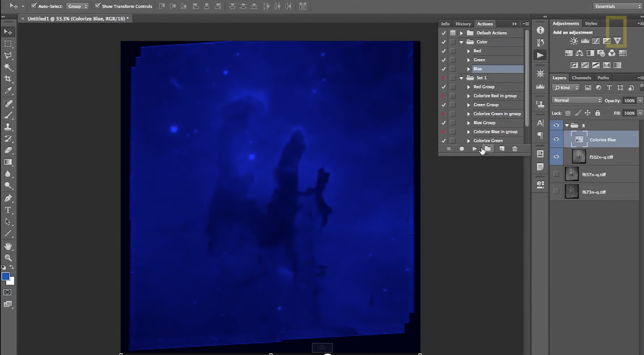The width and height of the screenshot is (644, 355).
Task: Open Essentials workspace dropdown
Action: point(617,6)
